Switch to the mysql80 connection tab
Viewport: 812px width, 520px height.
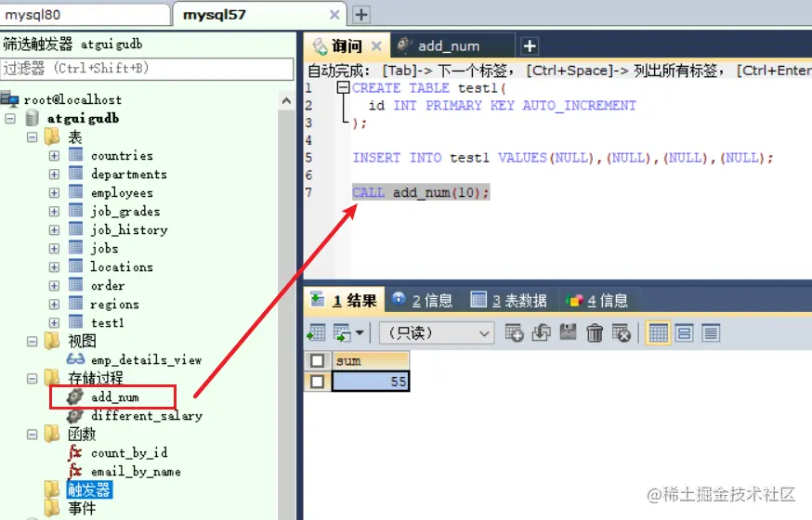85,15
